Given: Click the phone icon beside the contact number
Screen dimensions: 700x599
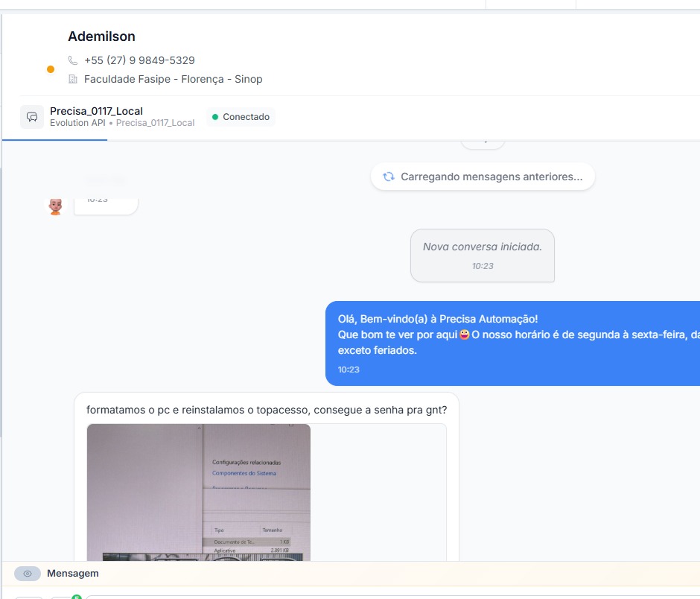Looking at the screenshot, I should point(73,60).
